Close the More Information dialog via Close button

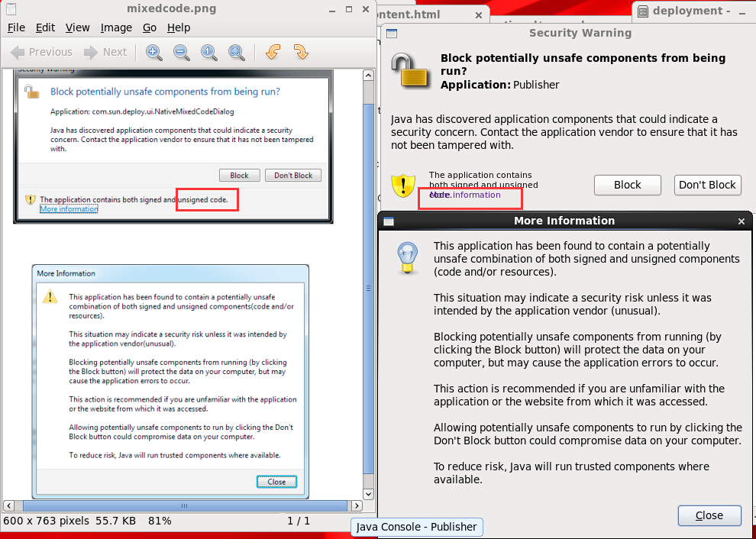pyautogui.click(x=709, y=515)
